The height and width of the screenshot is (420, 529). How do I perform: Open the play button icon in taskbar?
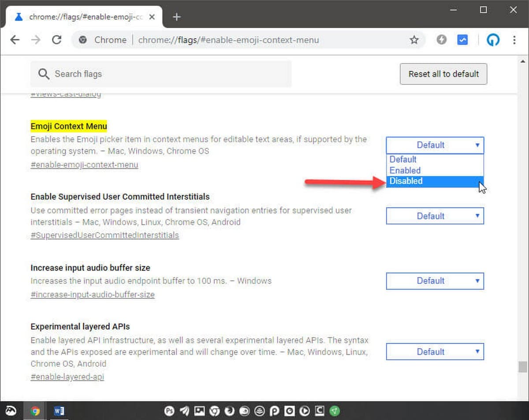[305, 411]
